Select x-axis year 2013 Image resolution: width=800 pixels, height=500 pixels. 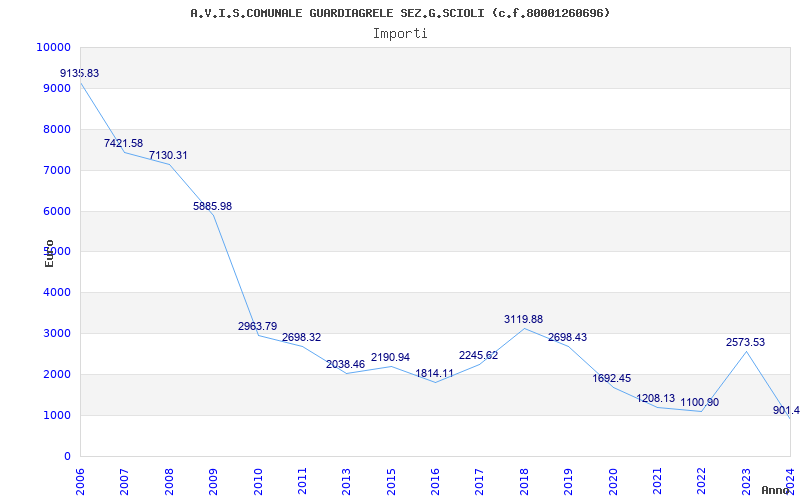point(346,481)
